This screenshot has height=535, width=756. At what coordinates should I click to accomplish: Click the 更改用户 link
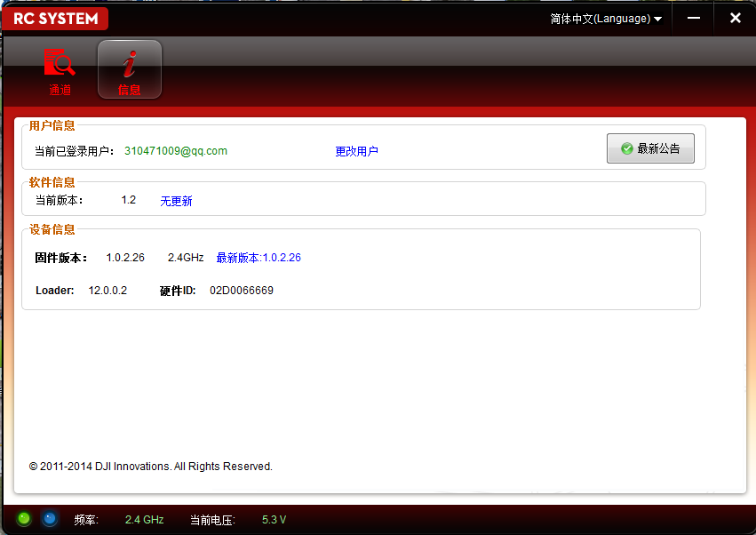tap(357, 151)
